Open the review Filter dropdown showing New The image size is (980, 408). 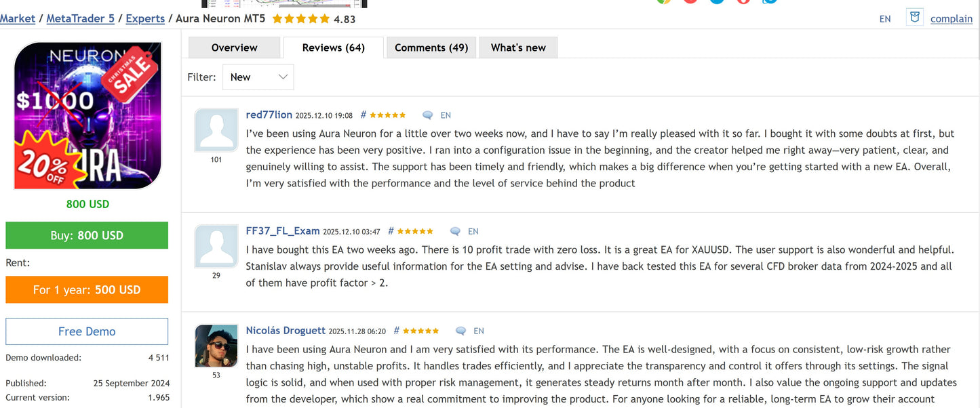(x=258, y=77)
